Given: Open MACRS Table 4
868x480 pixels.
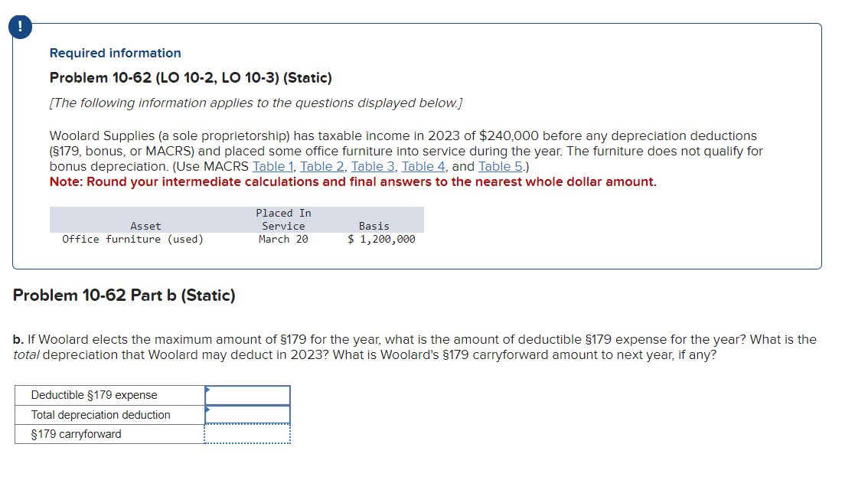Looking at the screenshot, I should 423,166.
